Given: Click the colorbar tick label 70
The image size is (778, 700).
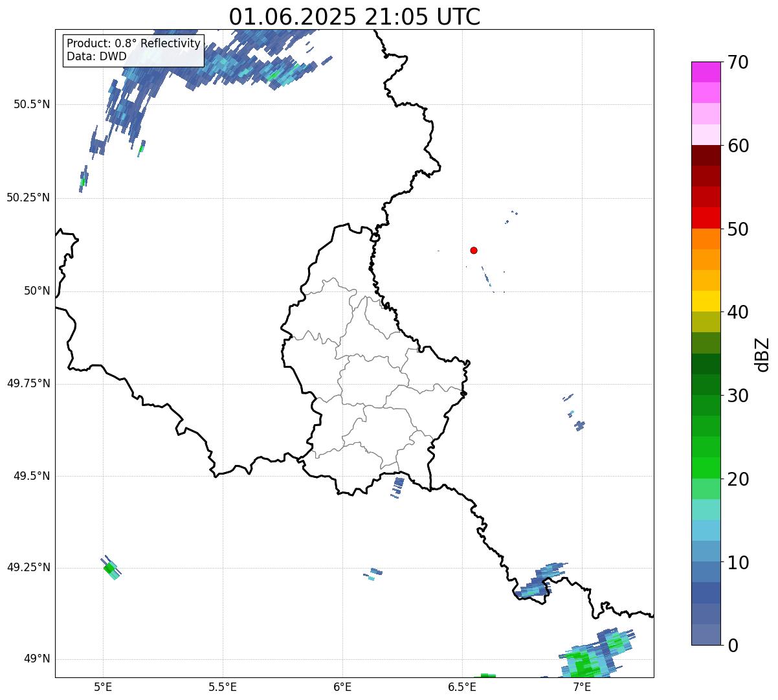Looking at the screenshot, I should [x=738, y=62].
